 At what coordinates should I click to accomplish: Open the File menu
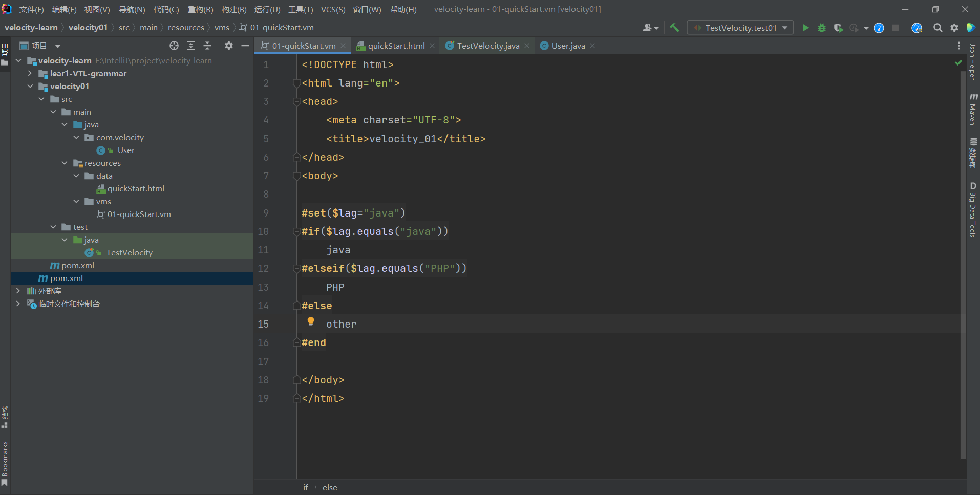pos(31,9)
